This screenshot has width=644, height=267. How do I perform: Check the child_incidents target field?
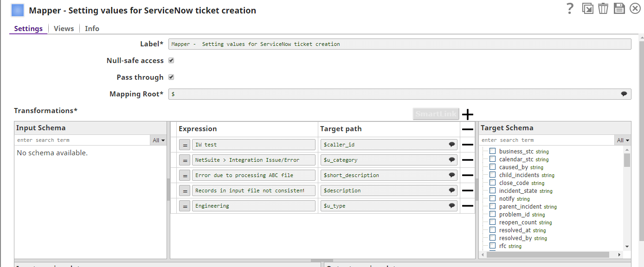pyautogui.click(x=493, y=175)
